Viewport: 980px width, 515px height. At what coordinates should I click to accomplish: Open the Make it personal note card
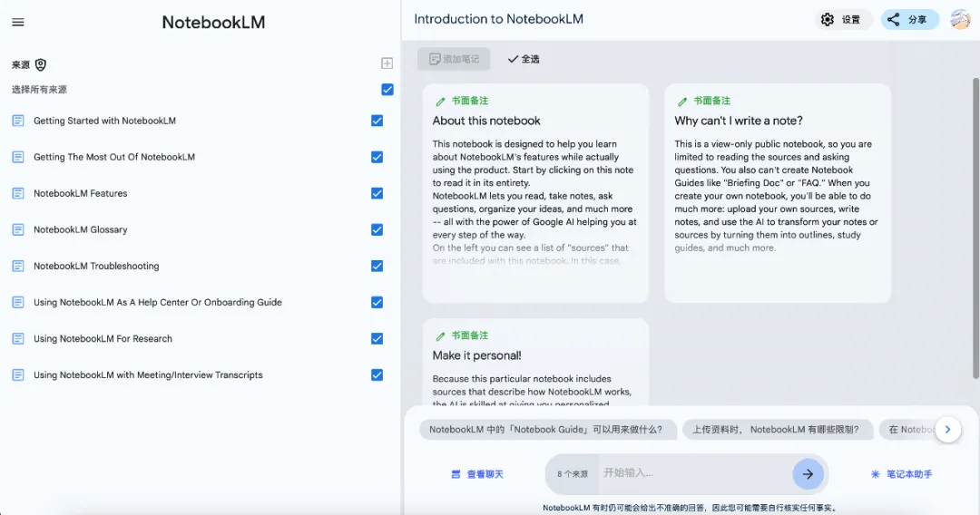click(x=535, y=363)
